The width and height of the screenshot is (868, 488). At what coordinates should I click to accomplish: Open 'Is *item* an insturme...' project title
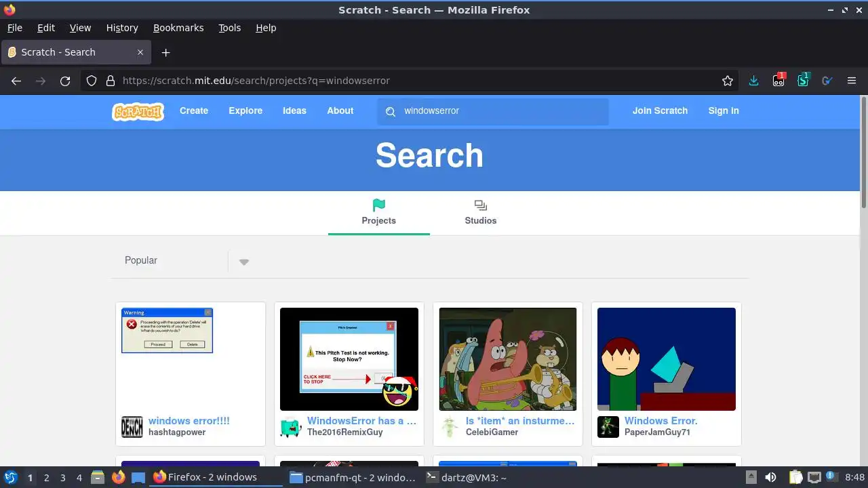[x=520, y=421]
